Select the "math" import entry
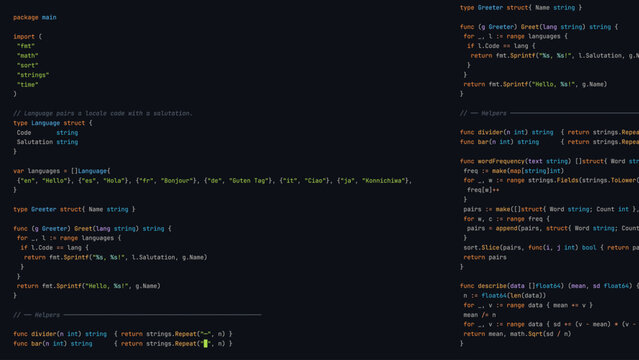This screenshot has width=639, height=360. point(27,55)
